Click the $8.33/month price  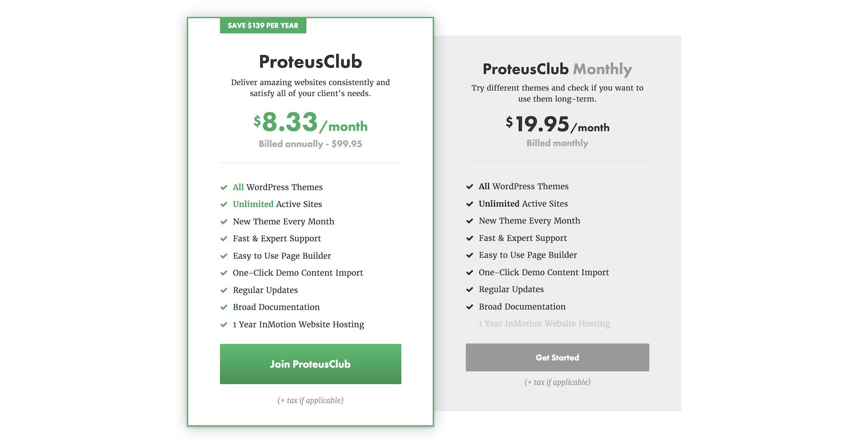point(311,123)
